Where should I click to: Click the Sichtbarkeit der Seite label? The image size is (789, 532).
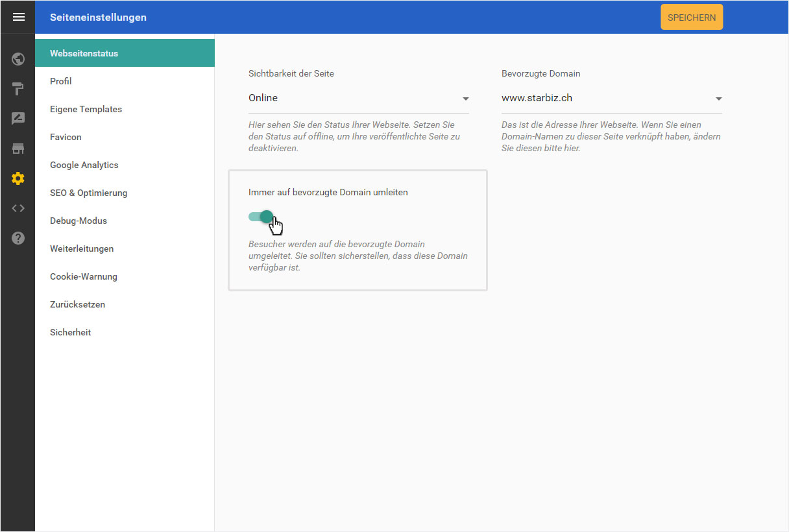pos(291,73)
